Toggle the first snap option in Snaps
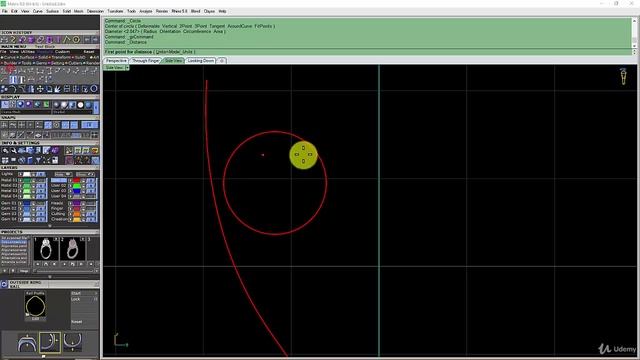This screenshot has height=360, width=640. pyautogui.click(x=4, y=124)
